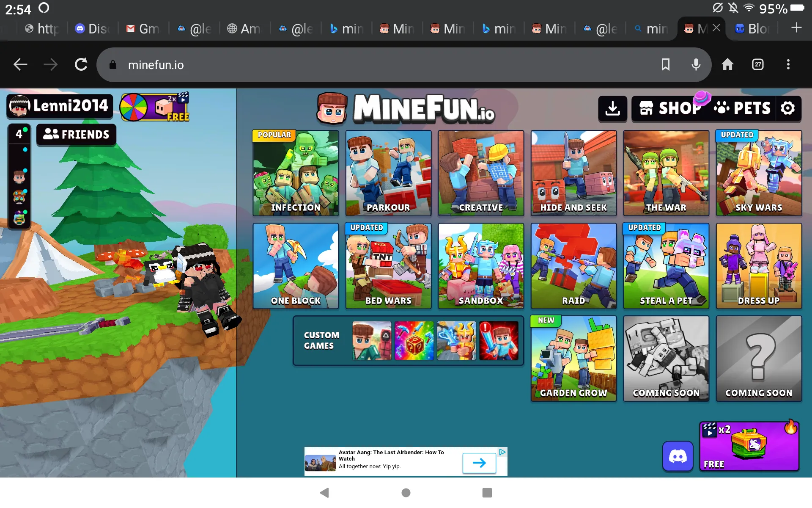
Task: Pick the Steal a Pet mode
Action: pyautogui.click(x=666, y=266)
